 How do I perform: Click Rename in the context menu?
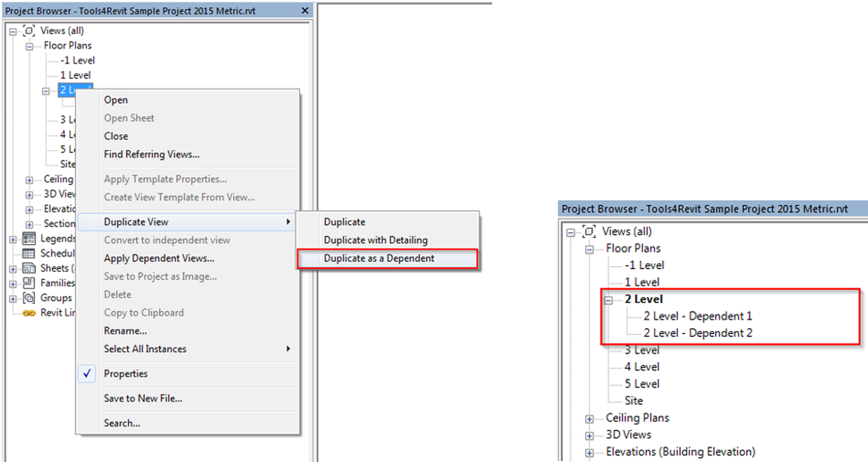[125, 330]
